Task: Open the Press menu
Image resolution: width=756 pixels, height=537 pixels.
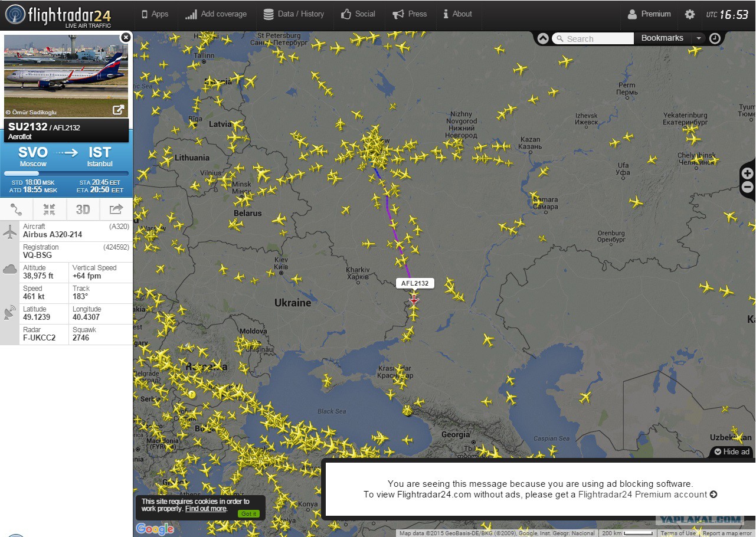Action: [410, 14]
